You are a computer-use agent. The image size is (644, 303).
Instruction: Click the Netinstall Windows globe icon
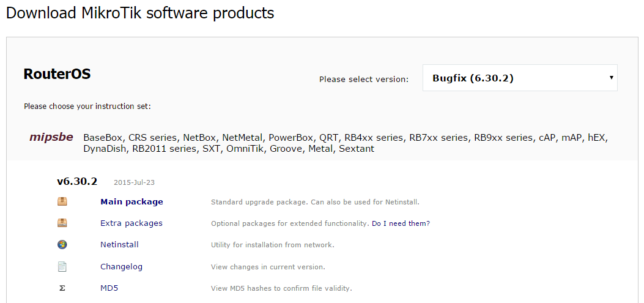(x=62, y=245)
